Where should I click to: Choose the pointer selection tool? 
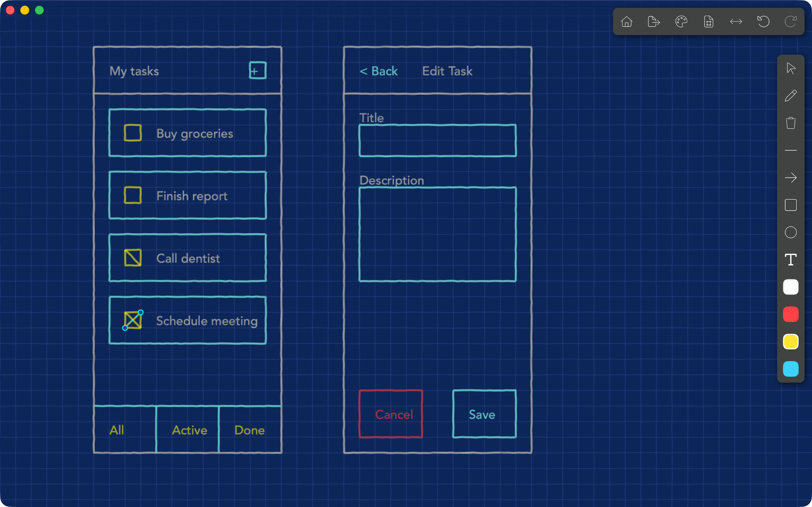[x=790, y=68]
